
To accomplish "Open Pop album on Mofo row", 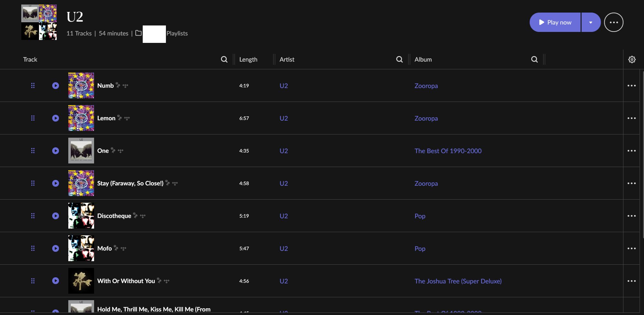I will pos(420,249).
